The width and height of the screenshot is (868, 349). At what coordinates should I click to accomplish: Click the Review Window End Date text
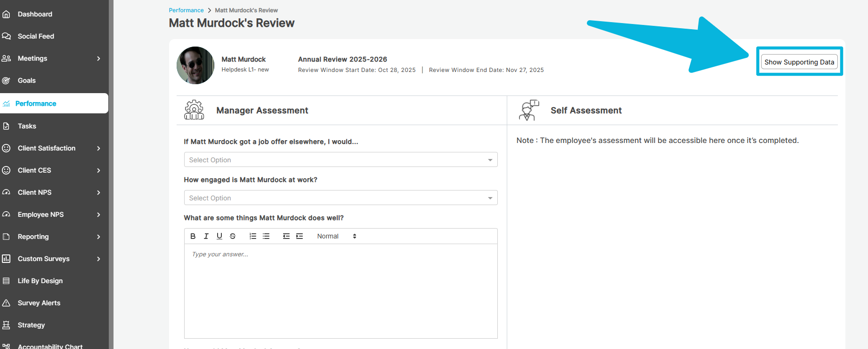[x=486, y=70]
